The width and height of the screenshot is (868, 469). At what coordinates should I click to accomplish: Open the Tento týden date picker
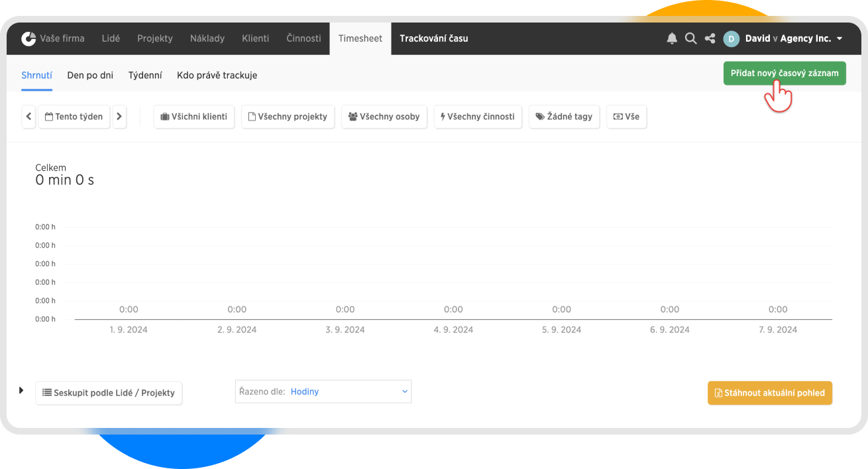[74, 117]
